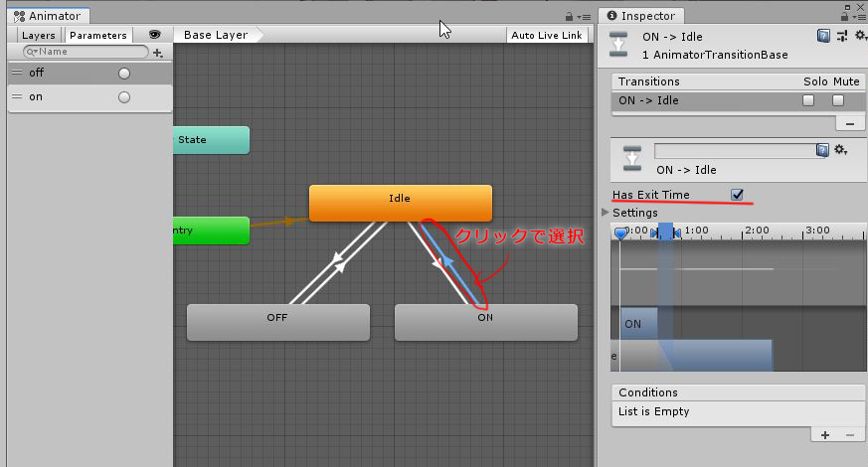The width and height of the screenshot is (868, 467).
Task: Click the transition end handle on timeline
Action: point(676,233)
